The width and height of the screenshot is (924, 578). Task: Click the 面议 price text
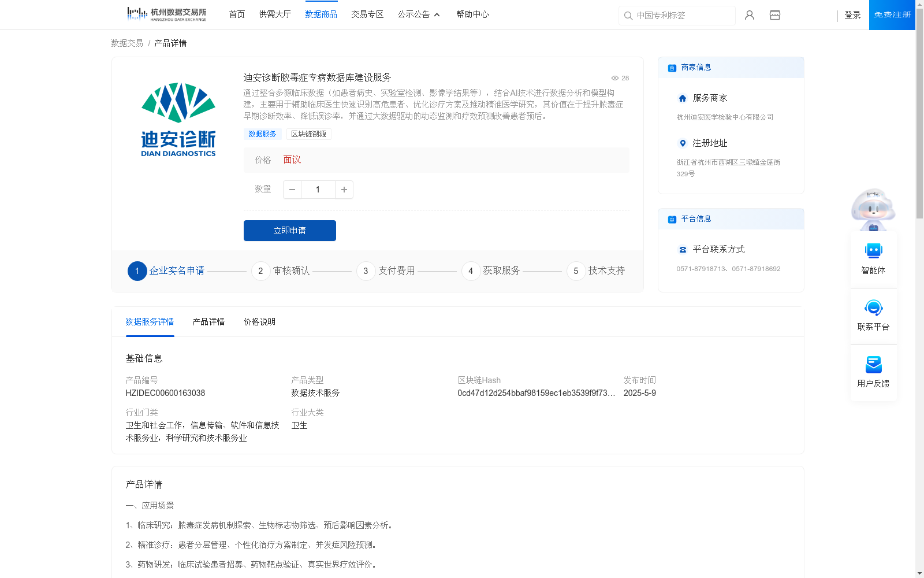point(292,160)
